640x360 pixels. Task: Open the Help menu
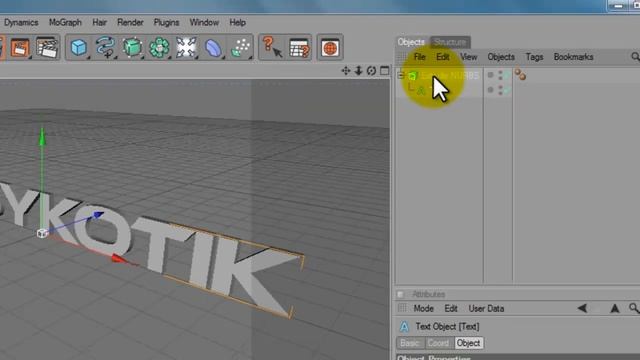click(237, 22)
